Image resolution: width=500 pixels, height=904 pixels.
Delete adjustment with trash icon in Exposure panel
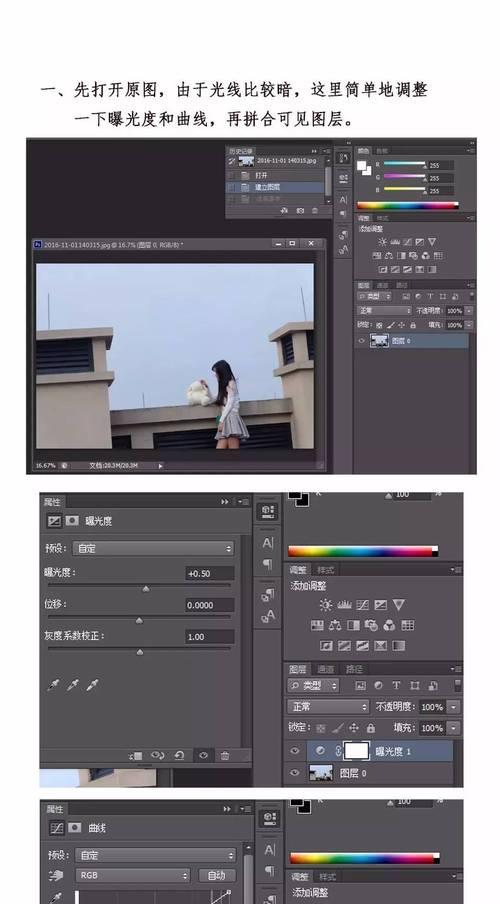point(225,756)
